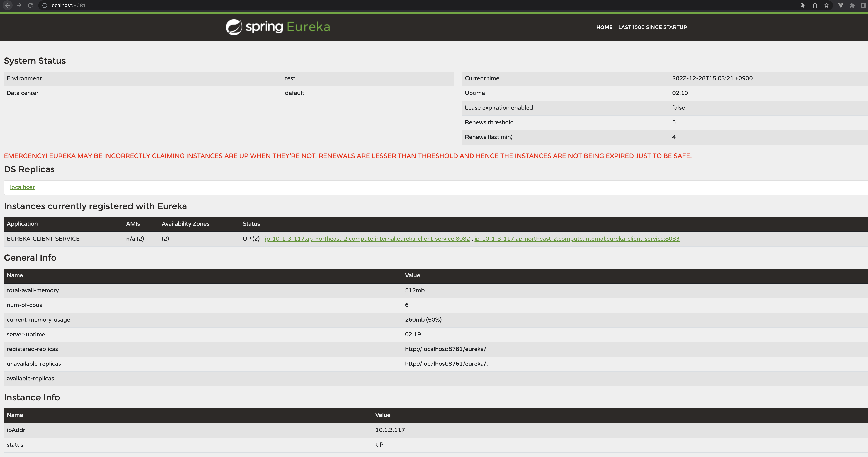Screen dimensions: 868x457
Task: Open LAST 1000 SINCE STARTUP page
Action: point(652,27)
